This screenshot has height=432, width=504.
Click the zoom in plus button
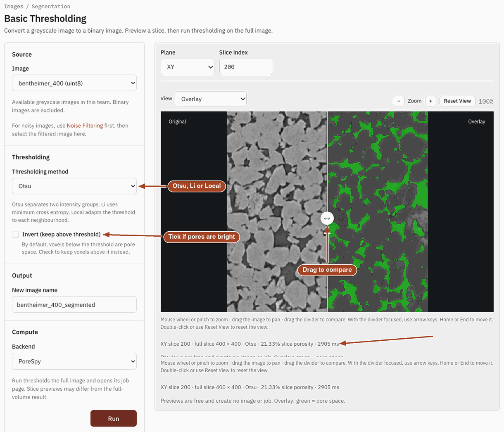[430, 101]
